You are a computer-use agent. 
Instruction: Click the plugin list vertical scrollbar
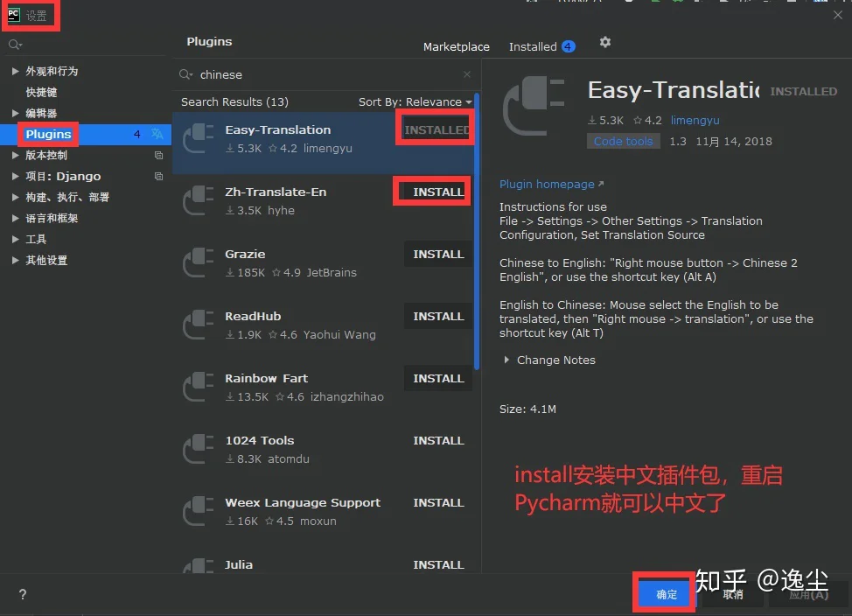(477, 234)
